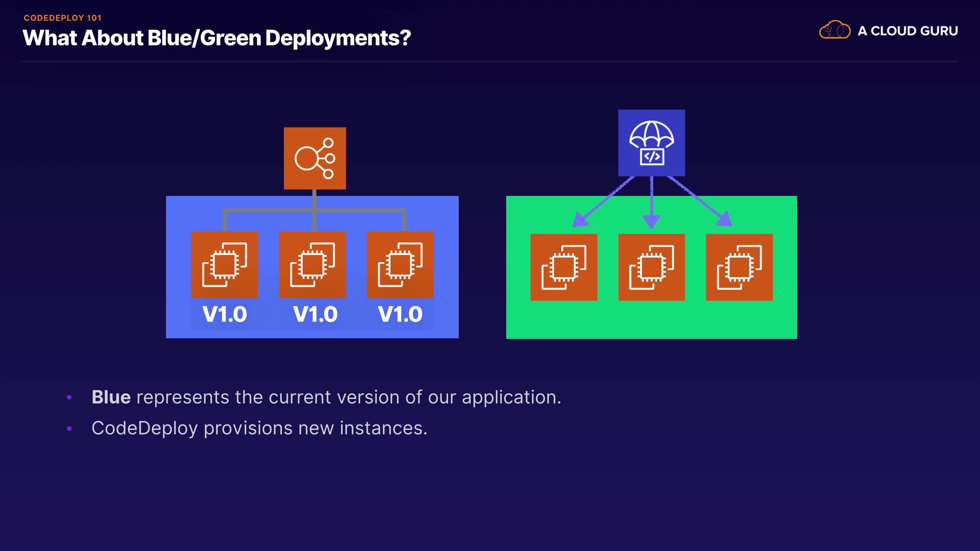Screen dimensions: 980x551
Task: Click the V1.0 label under middle blue instance
Action: coord(315,314)
